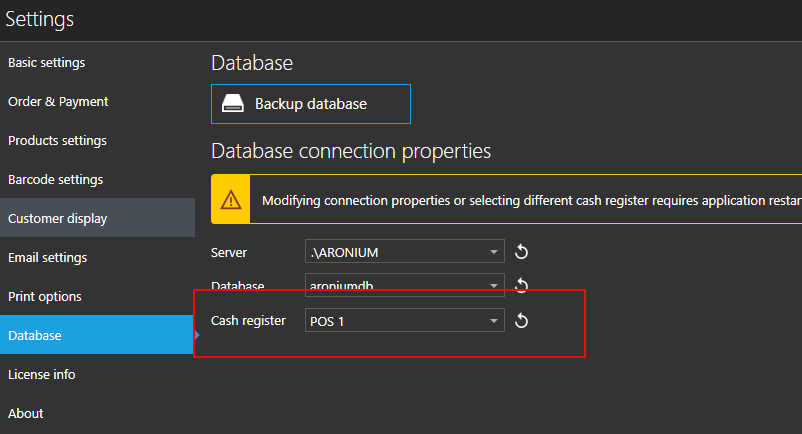
Task: View License info page
Action: [x=42, y=374]
